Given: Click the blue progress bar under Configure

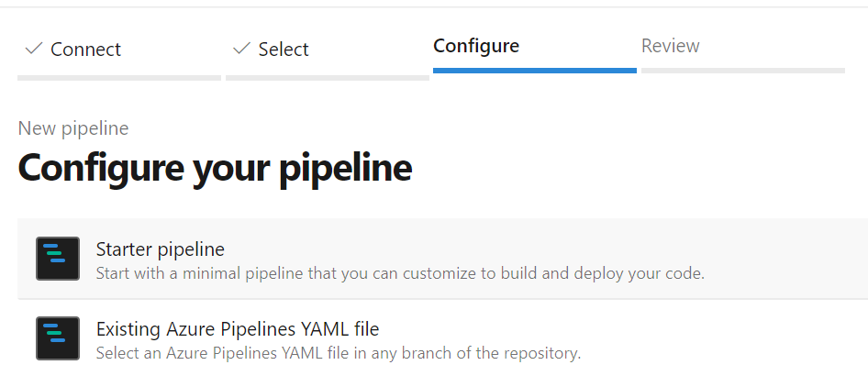Looking at the screenshot, I should pos(535,71).
